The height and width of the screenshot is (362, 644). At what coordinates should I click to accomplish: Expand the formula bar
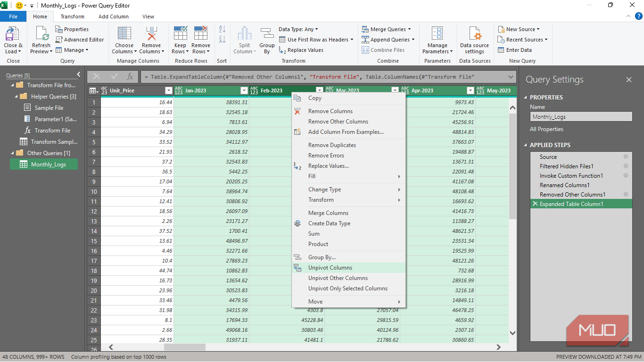coord(511,77)
